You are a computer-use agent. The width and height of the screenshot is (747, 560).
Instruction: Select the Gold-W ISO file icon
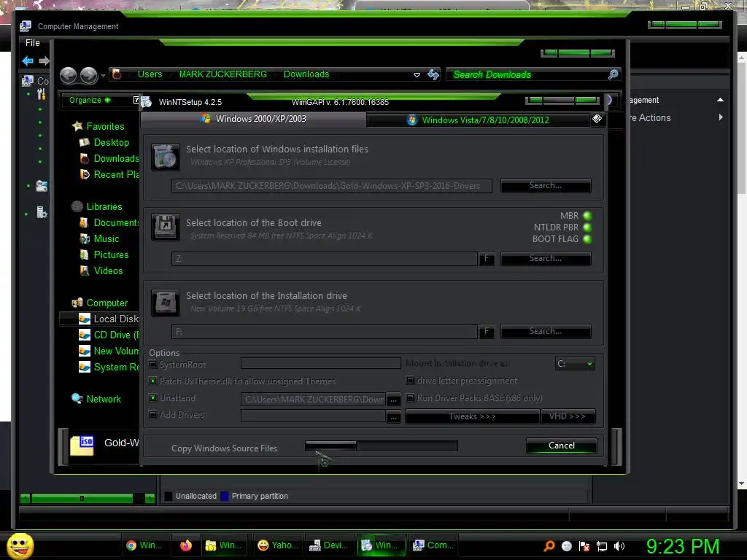(x=82, y=446)
